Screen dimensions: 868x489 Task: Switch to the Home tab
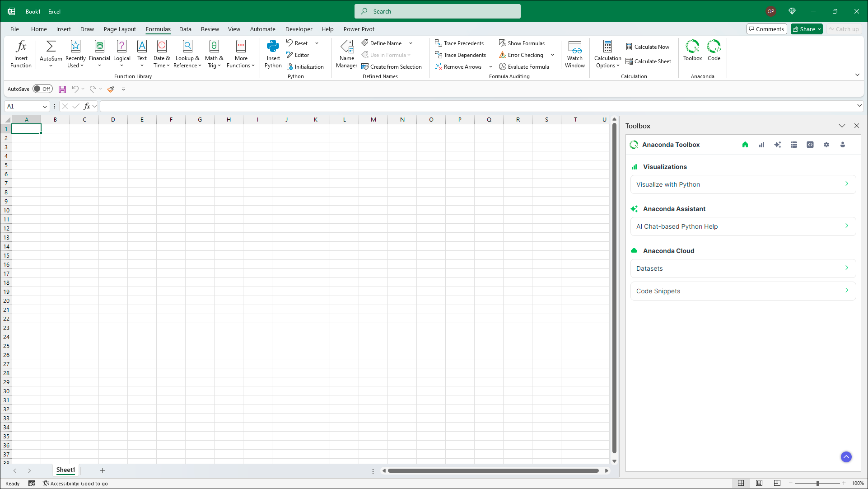[39, 29]
